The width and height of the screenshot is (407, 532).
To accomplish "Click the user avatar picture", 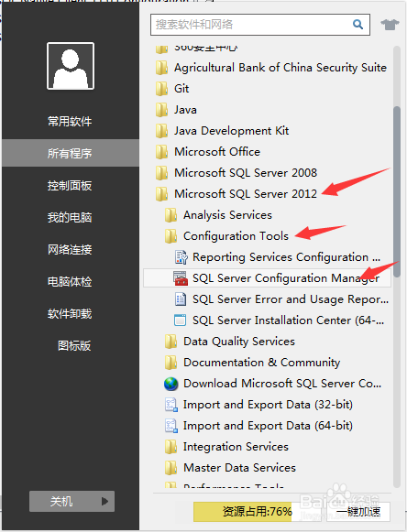I will 71,66.
